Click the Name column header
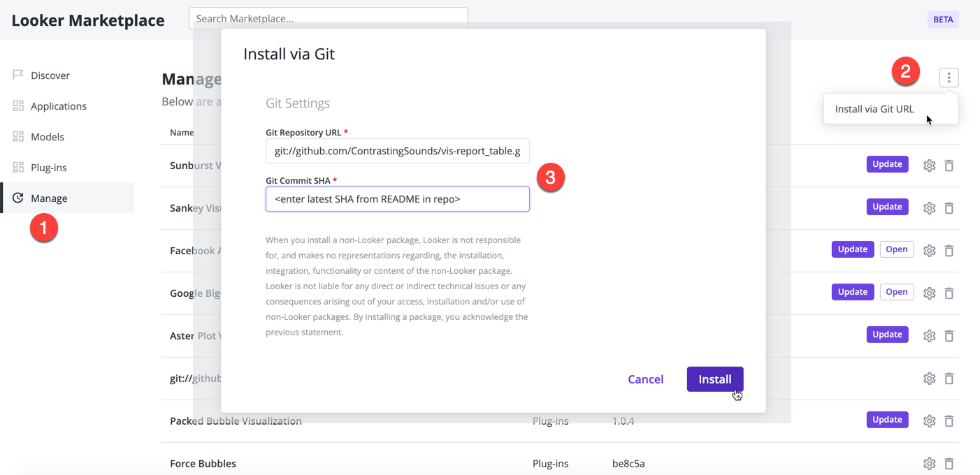 (x=182, y=132)
